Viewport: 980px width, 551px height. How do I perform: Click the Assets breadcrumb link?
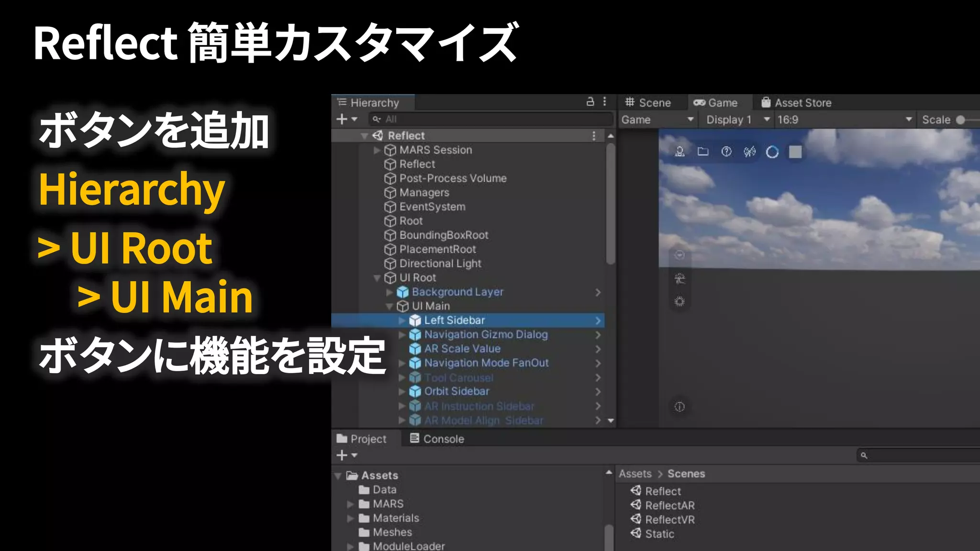(x=635, y=474)
